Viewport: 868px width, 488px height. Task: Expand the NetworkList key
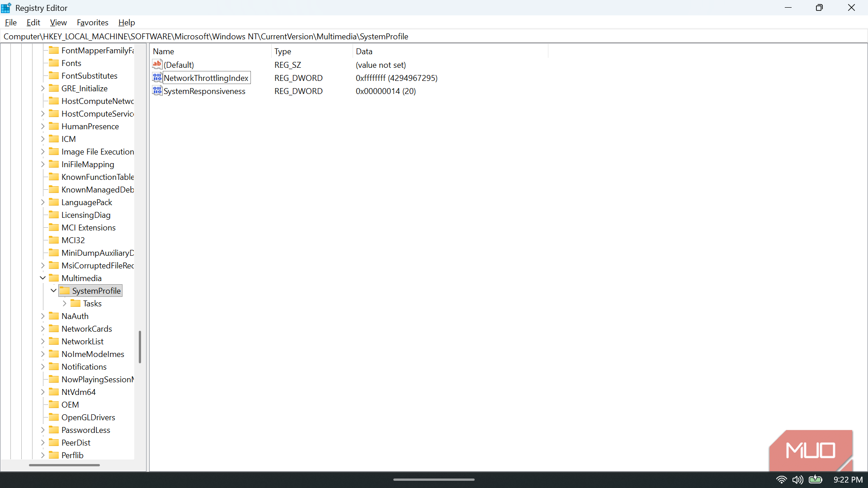pos(43,341)
